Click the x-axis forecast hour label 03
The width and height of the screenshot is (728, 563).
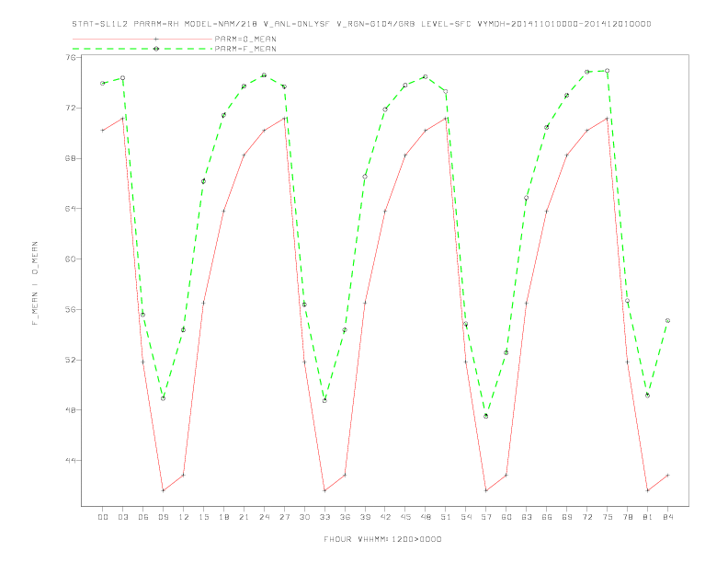pyautogui.click(x=122, y=517)
